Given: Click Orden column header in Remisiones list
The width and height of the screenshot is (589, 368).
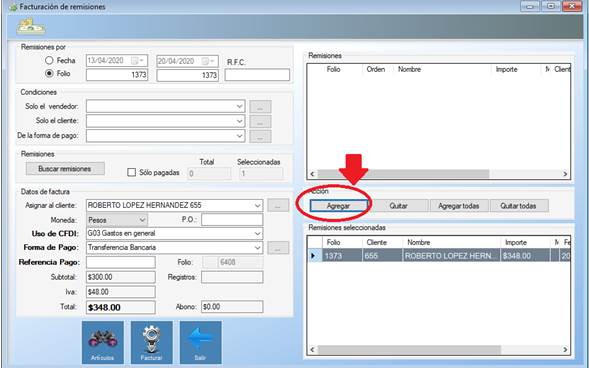Looking at the screenshot, I should point(376,69).
